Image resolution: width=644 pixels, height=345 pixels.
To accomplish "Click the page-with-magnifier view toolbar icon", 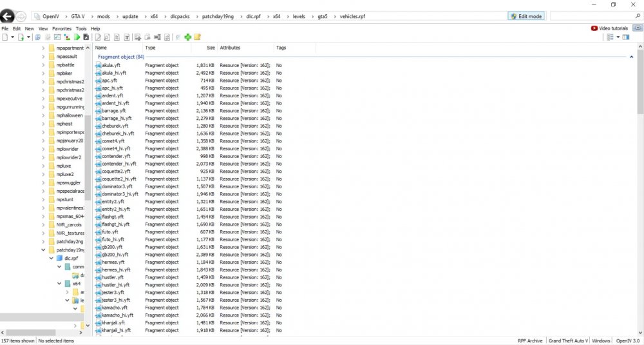I will coord(107,37).
